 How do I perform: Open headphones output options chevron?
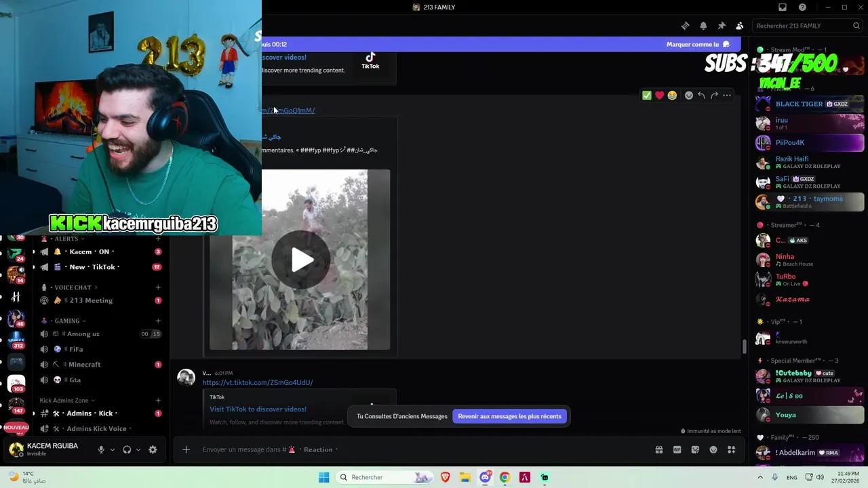coord(138,449)
